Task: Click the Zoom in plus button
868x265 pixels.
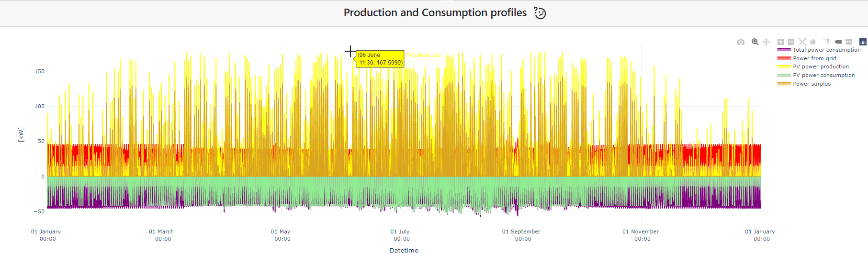Action: [780, 42]
